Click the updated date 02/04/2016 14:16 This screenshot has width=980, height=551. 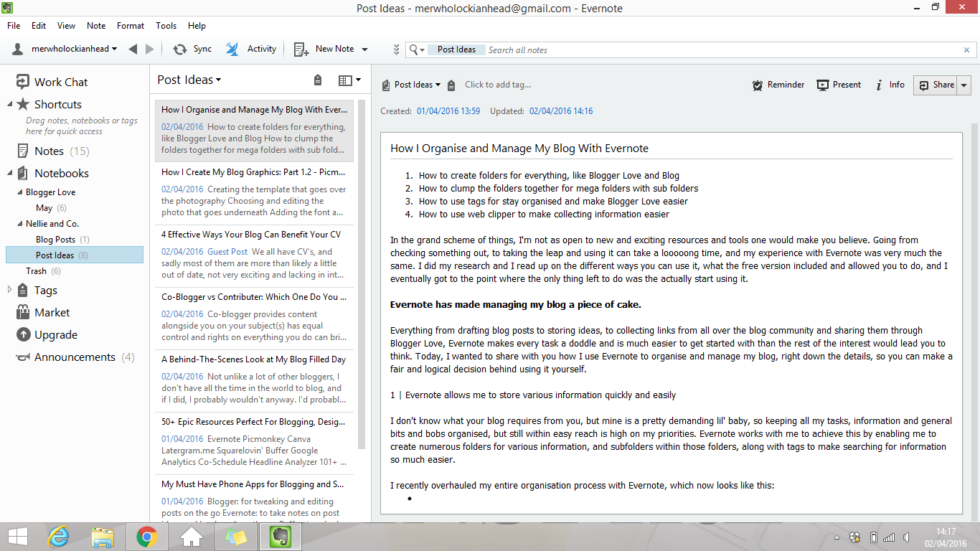pos(561,111)
